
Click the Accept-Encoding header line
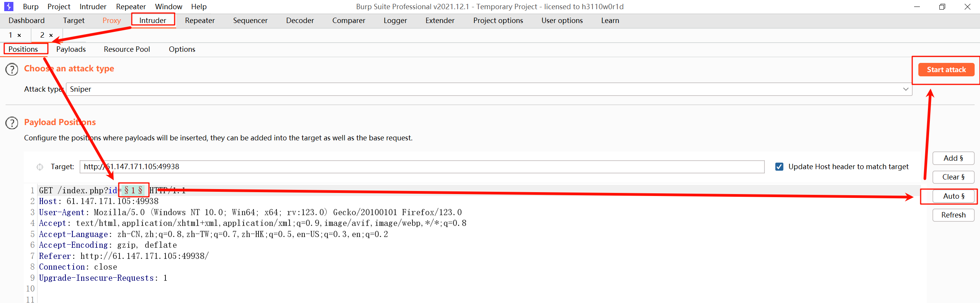[108, 245]
